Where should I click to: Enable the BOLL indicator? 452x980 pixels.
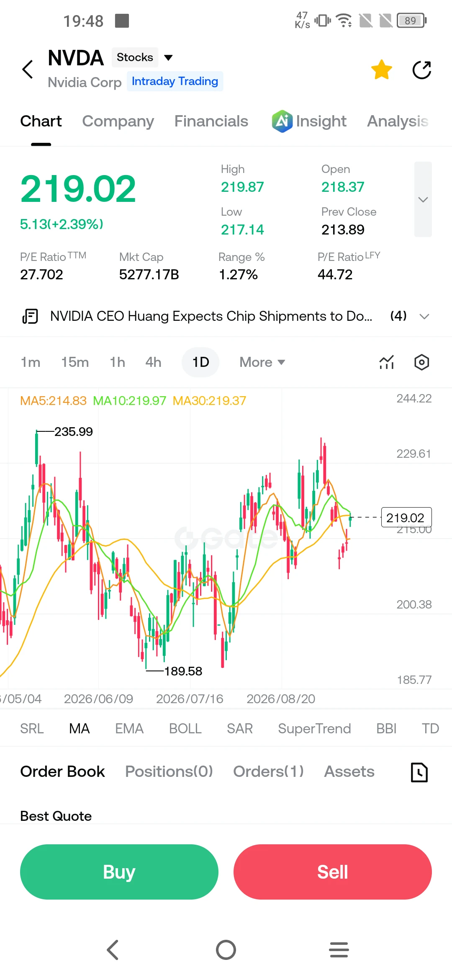(185, 729)
